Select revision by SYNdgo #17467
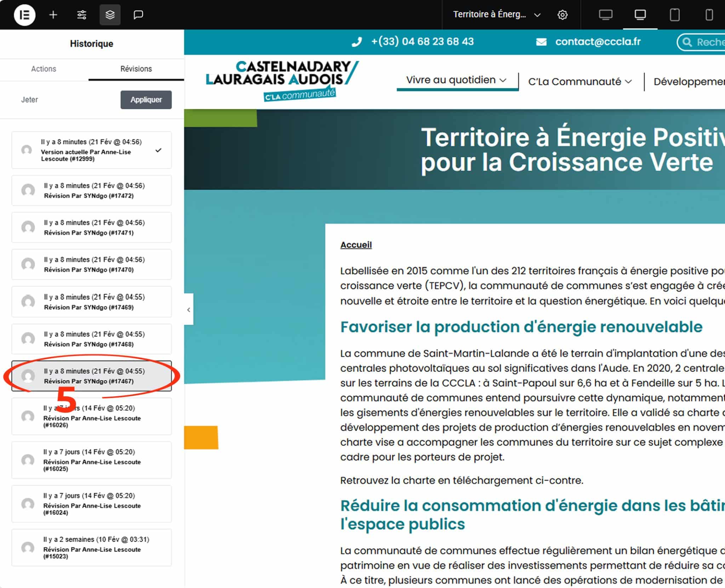725x588 pixels. tap(92, 376)
